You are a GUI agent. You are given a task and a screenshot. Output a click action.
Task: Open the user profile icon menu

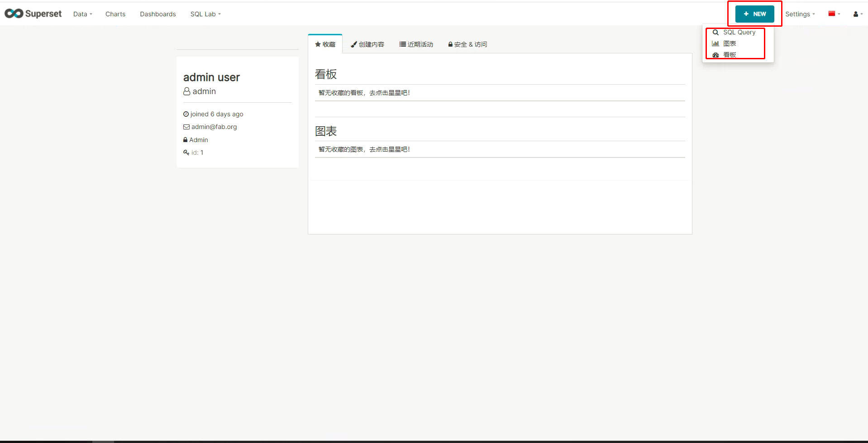pos(858,14)
